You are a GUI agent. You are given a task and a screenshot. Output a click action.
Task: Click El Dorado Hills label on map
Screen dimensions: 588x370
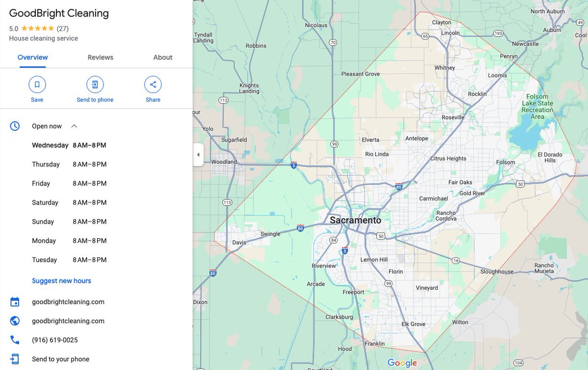coord(550,158)
